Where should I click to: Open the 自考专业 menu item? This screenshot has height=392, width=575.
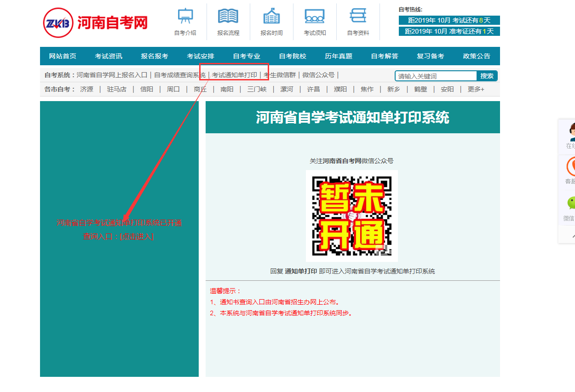247,56
